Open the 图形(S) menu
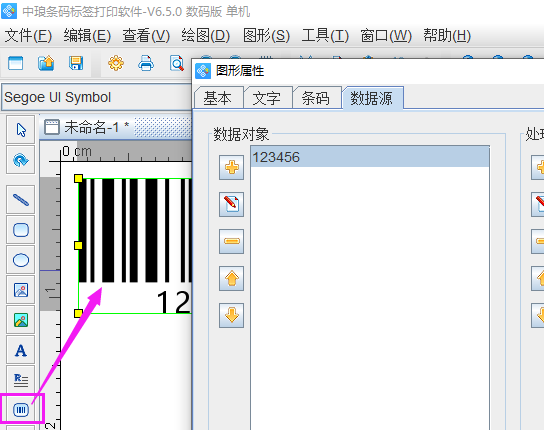Screen dimensions: 544x430 266,35
